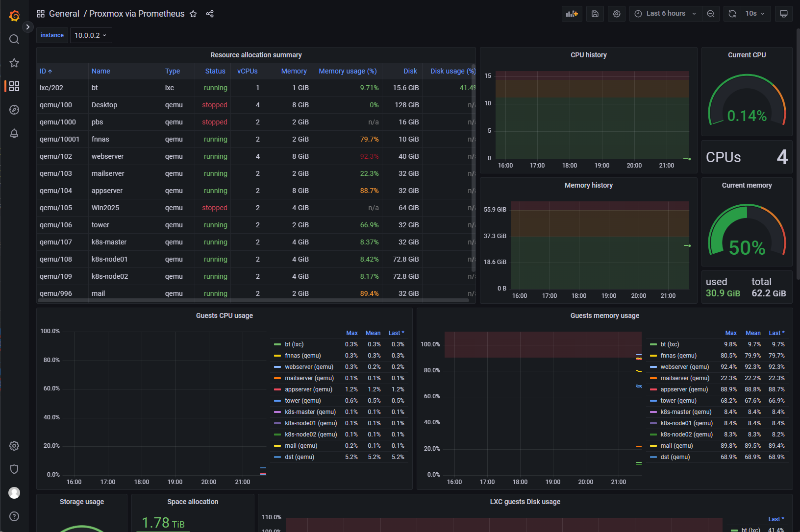Select the webserver row name cell
The height and width of the screenshot is (532, 800).
click(x=125, y=156)
